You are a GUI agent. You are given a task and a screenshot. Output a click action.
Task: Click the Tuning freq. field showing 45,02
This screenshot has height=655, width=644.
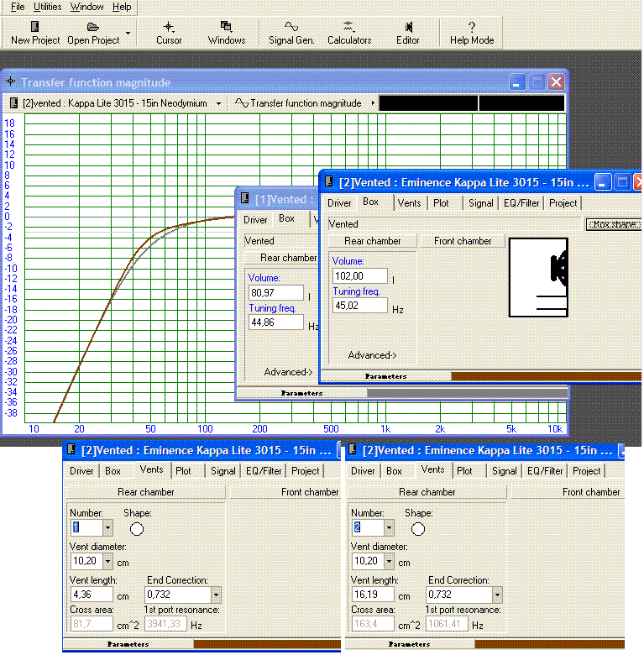pos(360,306)
